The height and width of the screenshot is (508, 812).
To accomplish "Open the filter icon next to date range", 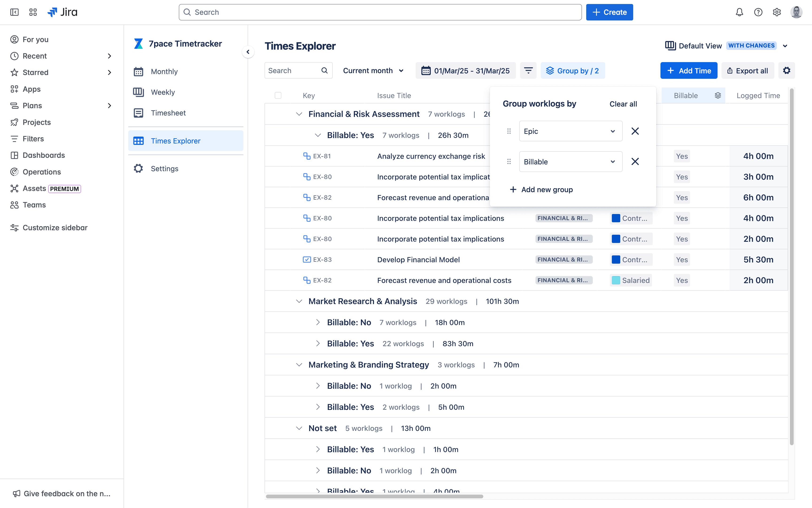I will click(x=528, y=71).
